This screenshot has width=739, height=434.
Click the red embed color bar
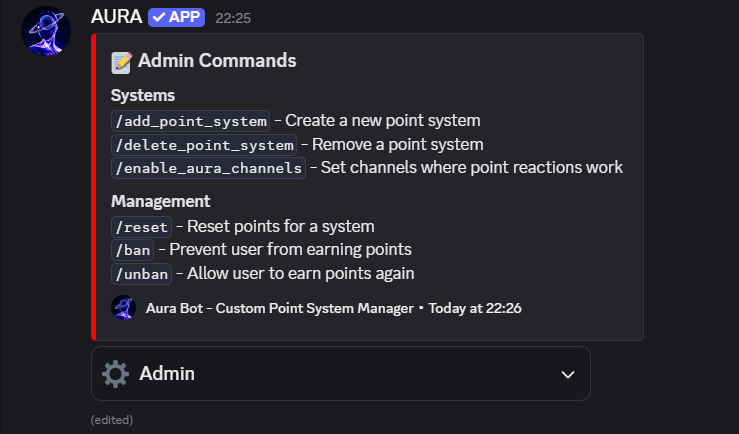[x=93, y=187]
